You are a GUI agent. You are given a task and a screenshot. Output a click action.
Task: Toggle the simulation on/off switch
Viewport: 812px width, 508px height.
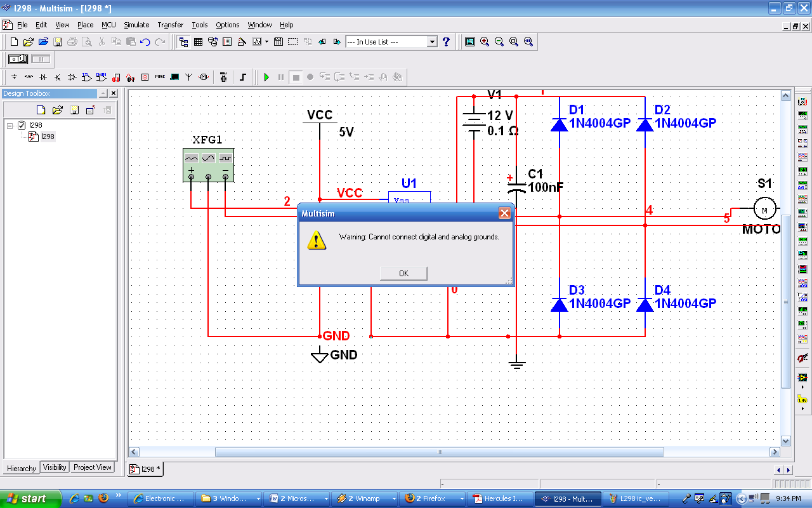click(x=18, y=59)
